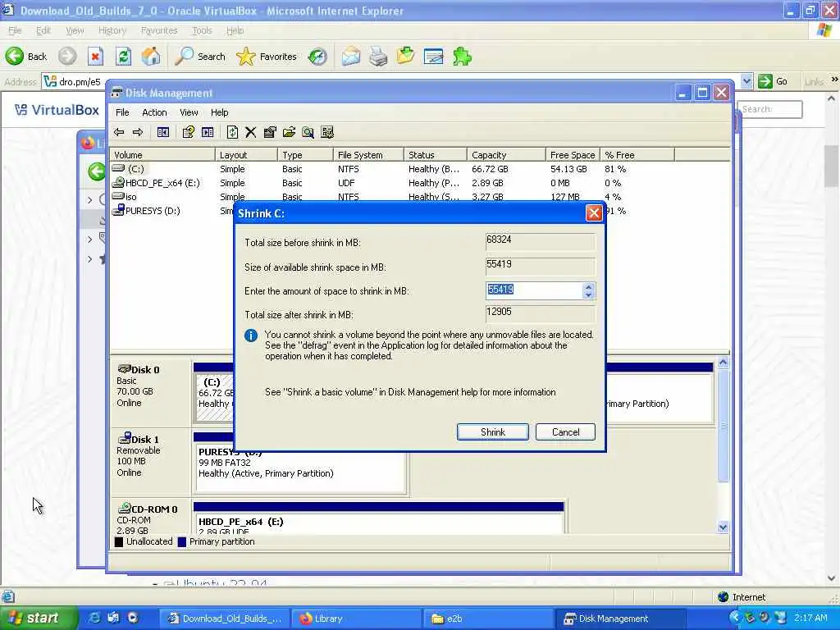Increase shrink amount with up spinner
Viewport: 840px width, 630px height.
coord(588,286)
